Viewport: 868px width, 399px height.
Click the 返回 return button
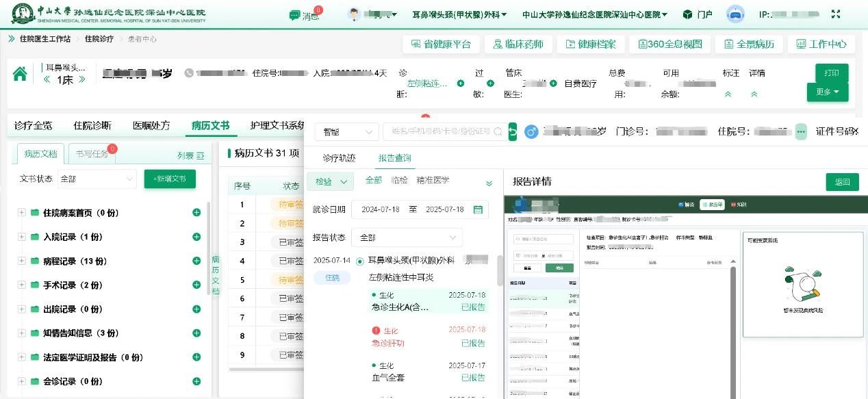(x=841, y=182)
